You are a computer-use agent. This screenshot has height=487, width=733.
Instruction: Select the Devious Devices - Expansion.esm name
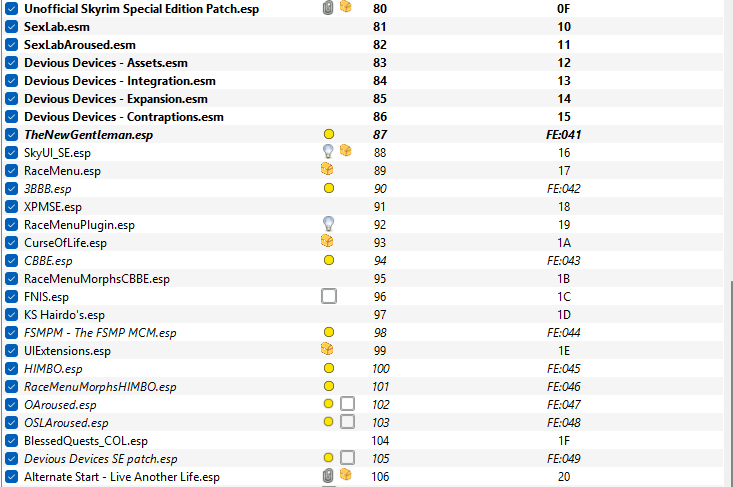coord(115,99)
